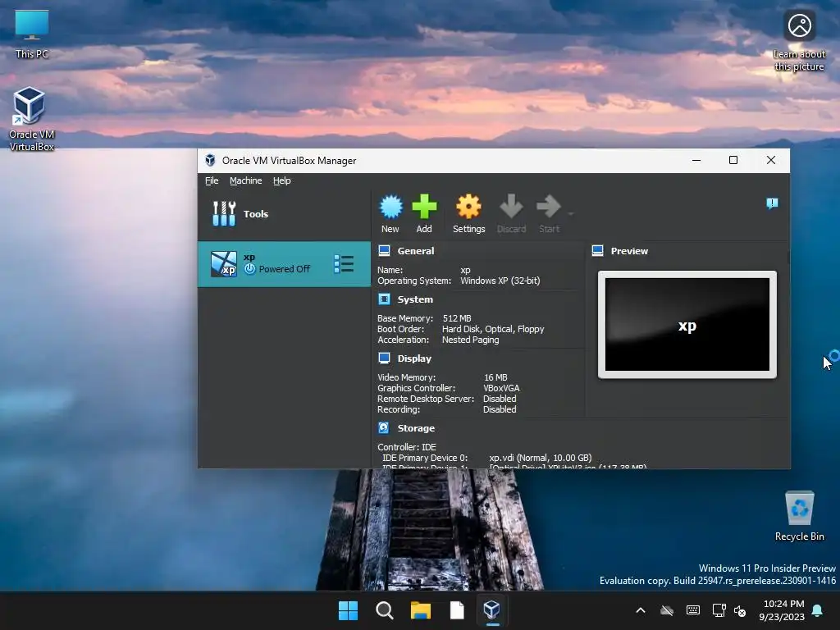
Task: Open the Settings gear in VirtualBox toolbar
Action: coord(468,207)
